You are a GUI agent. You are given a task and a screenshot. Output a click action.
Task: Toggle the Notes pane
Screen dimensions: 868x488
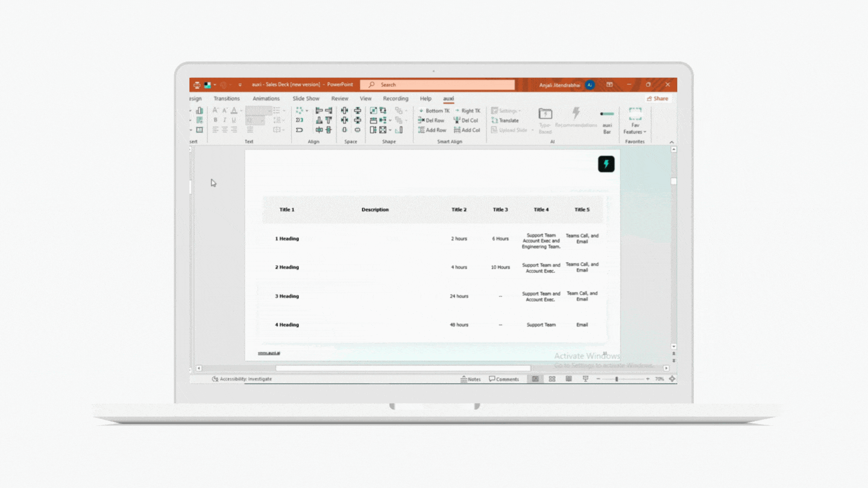pyautogui.click(x=471, y=379)
